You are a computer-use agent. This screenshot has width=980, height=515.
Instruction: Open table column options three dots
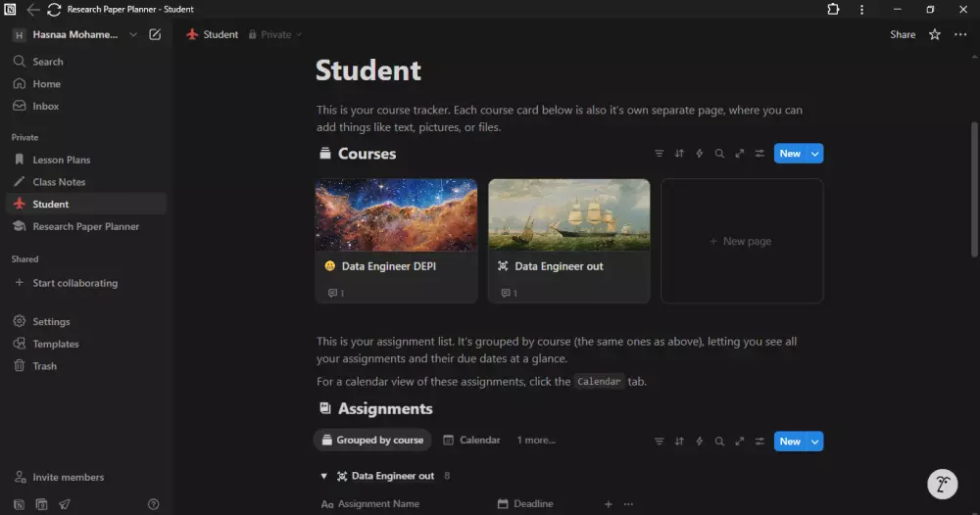point(628,504)
